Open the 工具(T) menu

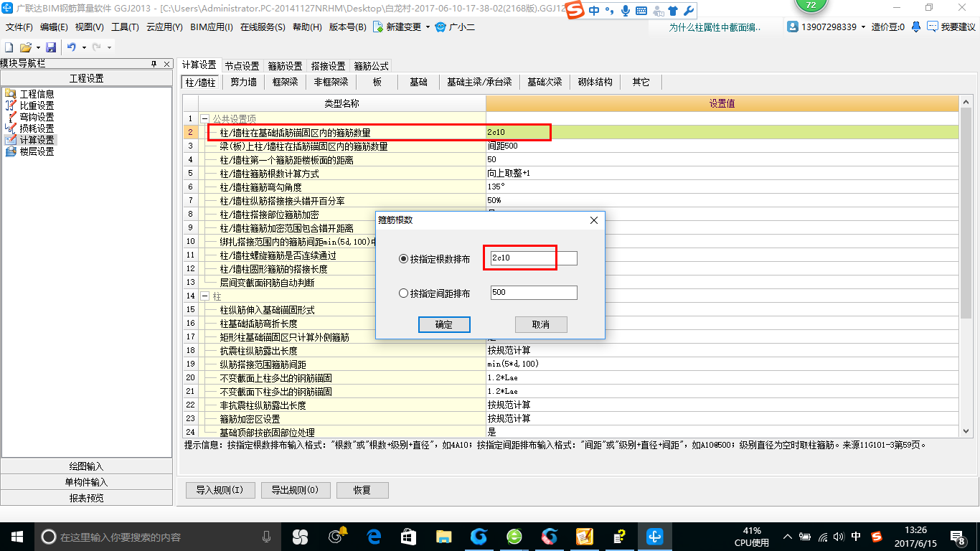click(x=125, y=27)
